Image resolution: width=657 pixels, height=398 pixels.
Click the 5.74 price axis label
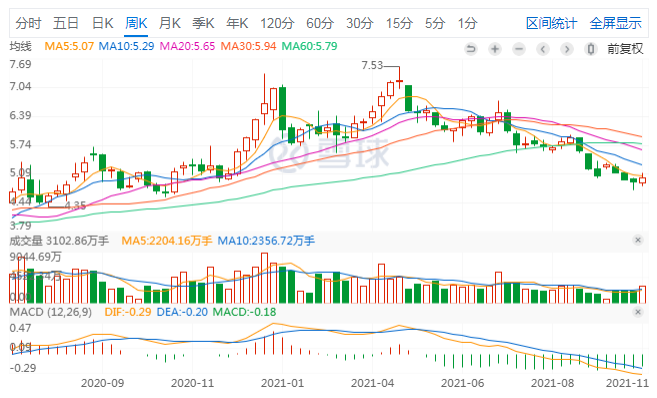(21, 145)
